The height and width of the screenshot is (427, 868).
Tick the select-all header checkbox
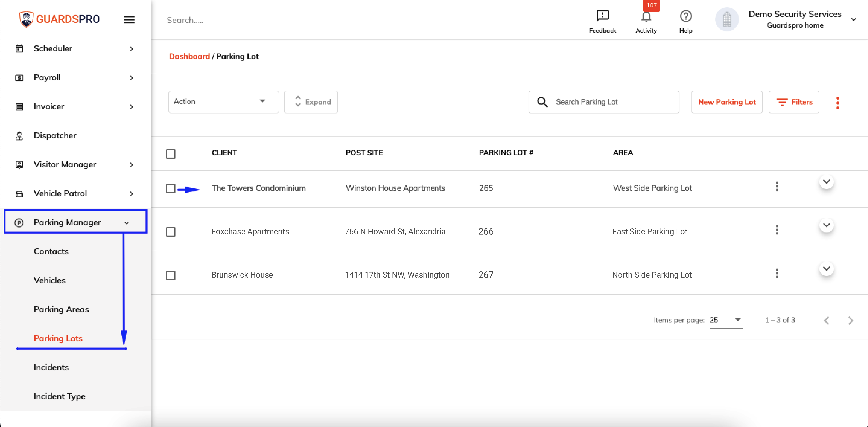tap(171, 154)
